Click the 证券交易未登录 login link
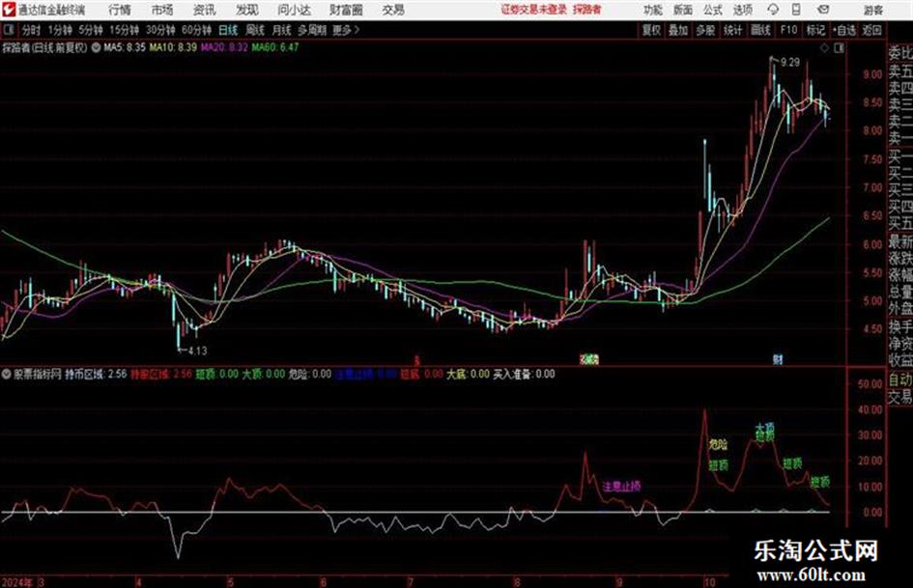 (x=534, y=10)
